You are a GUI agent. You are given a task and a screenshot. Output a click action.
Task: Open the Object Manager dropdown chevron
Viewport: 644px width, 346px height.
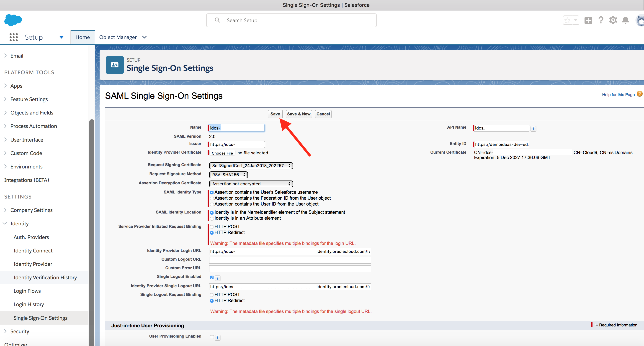[x=144, y=37]
